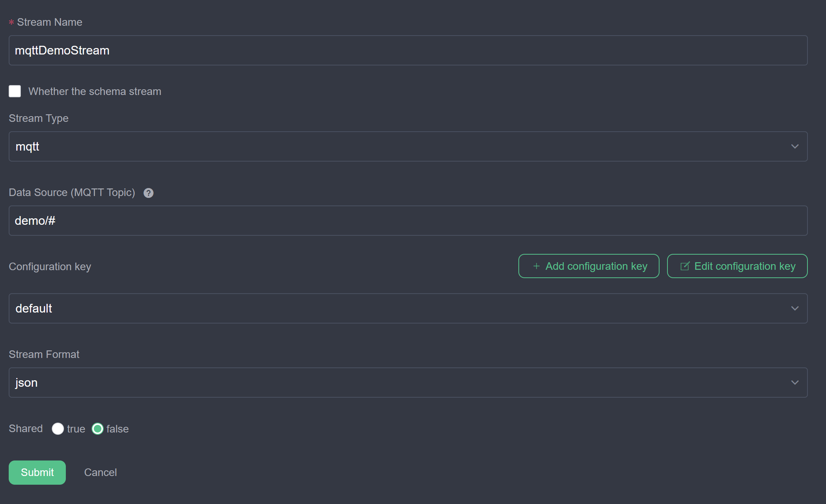The image size is (826, 504).
Task: Focus the Stream Name input field
Action: (408, 50)
